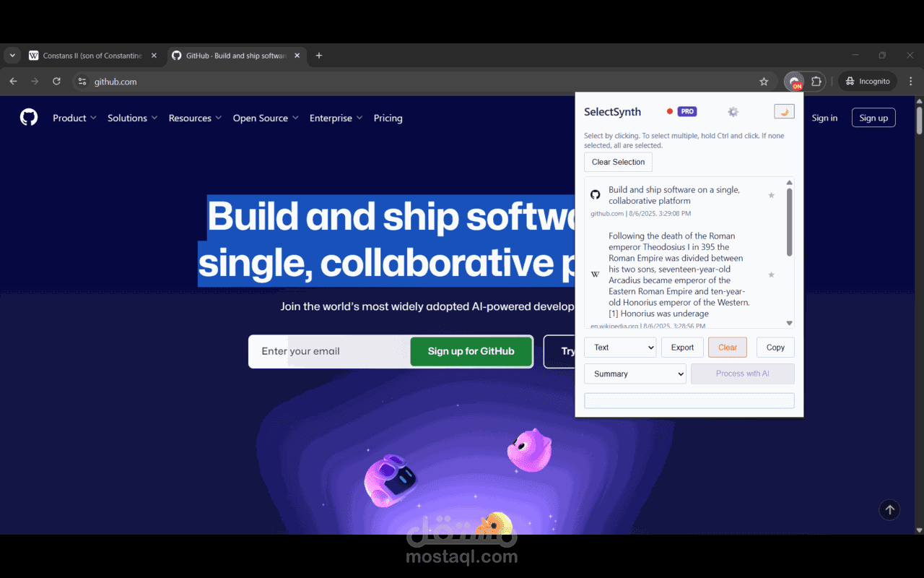The width and height of the screenshot is (924, 578).
Task: Open the Text export format dropdown
Action: click(x=620, y=348)
